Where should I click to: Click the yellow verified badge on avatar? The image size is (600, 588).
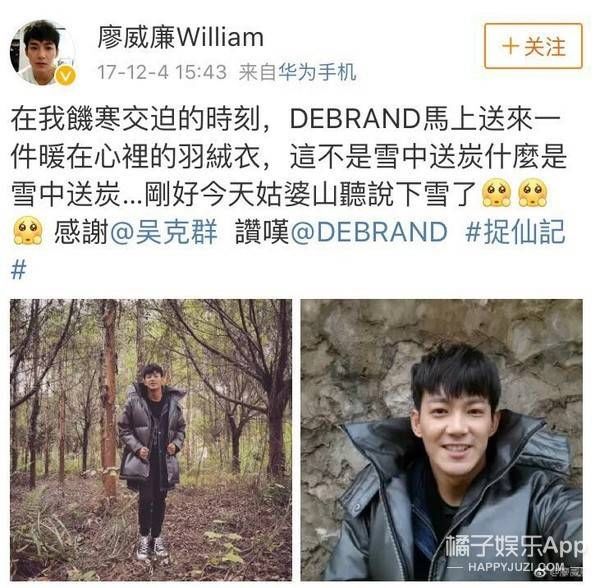(65, 76)
